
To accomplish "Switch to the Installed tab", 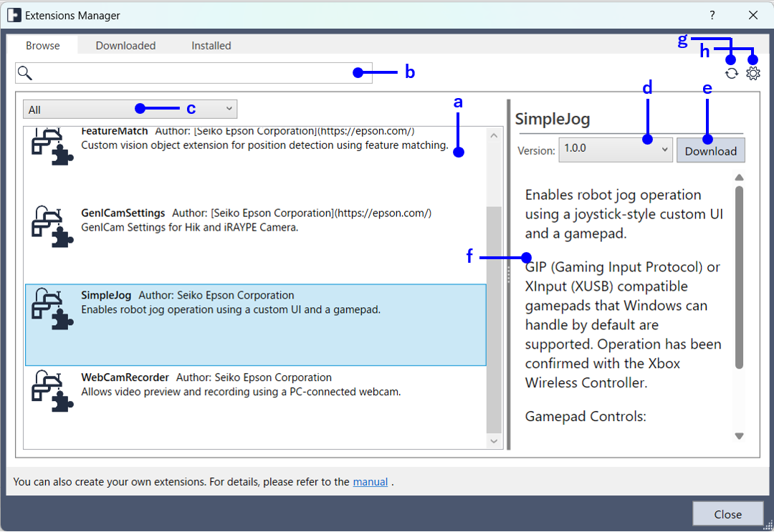I will point(211,45).
